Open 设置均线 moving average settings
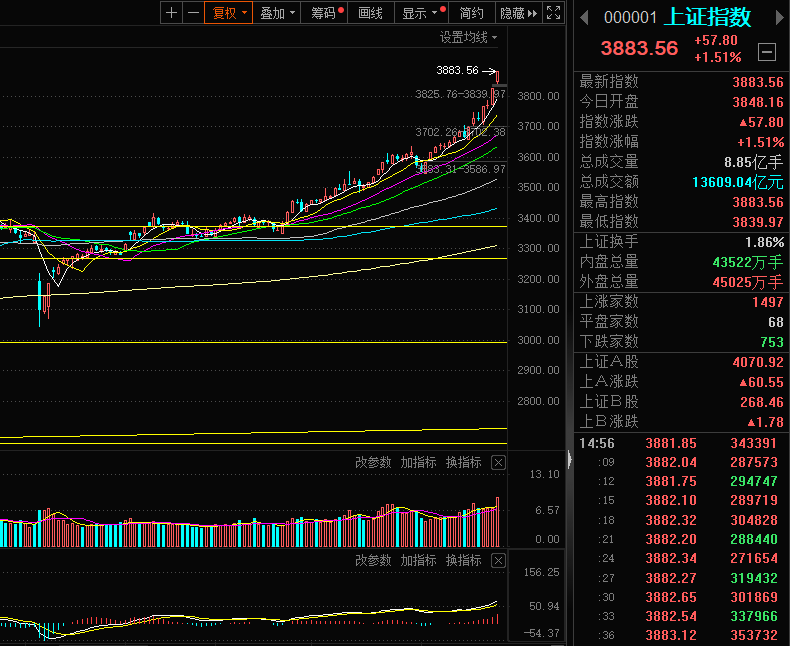This screenshot has width=790, height=646. tap(468, 37)
